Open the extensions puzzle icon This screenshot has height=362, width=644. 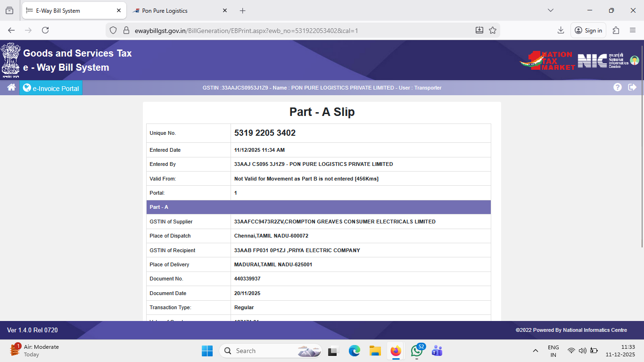point(616,30)
